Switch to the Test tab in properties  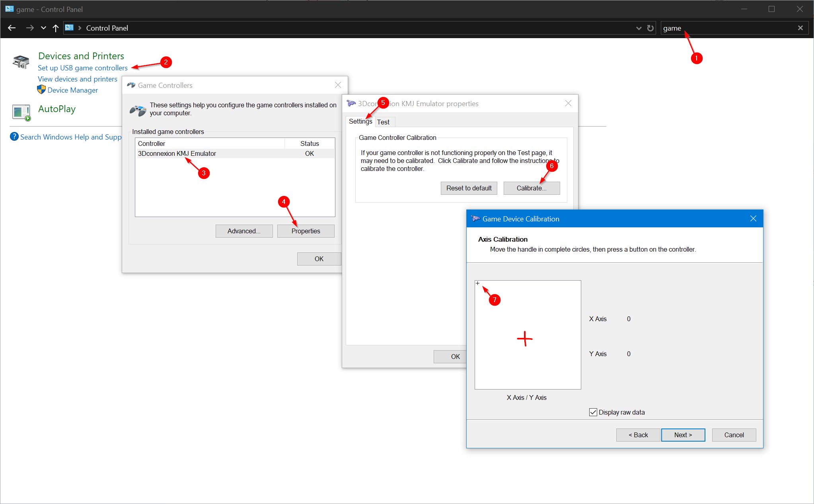[383, 122]
